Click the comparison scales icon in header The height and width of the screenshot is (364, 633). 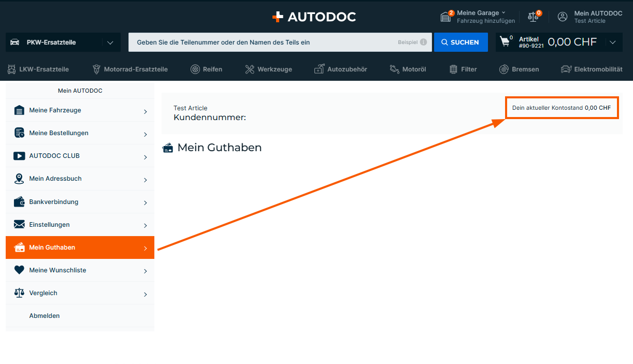[533, 17]
